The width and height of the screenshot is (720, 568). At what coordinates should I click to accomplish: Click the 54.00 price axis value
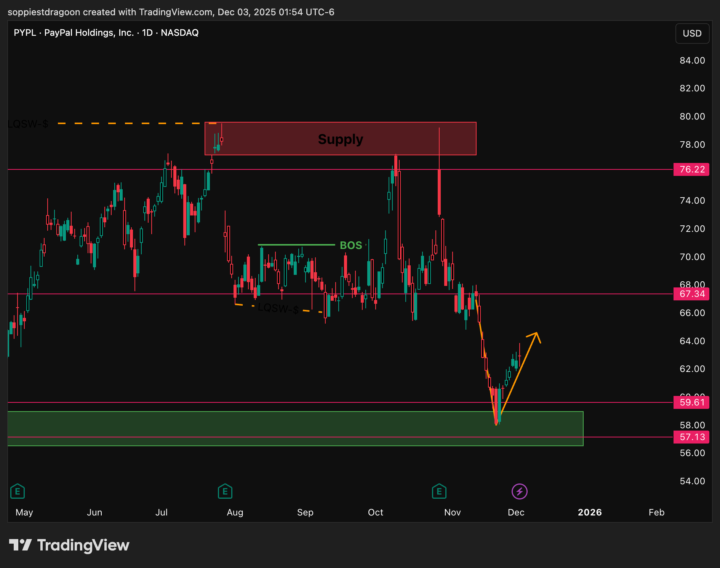coord(692,481)
